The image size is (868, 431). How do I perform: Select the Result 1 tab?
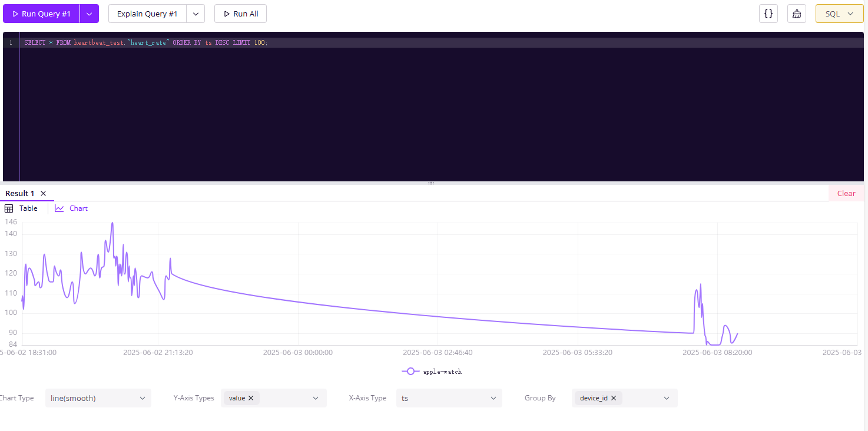tap(20, 193)
